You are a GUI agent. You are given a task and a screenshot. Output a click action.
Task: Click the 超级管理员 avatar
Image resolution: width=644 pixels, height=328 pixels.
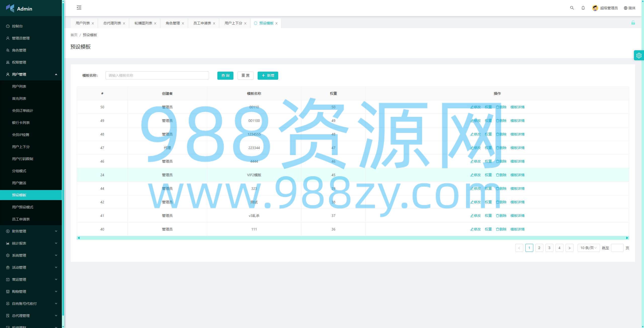[595, 8]
